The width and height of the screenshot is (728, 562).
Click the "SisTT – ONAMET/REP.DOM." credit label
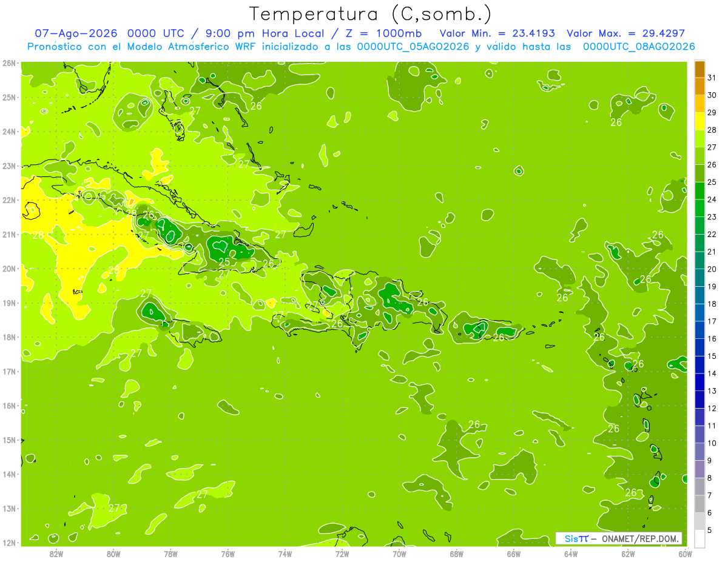click(619, 538)
